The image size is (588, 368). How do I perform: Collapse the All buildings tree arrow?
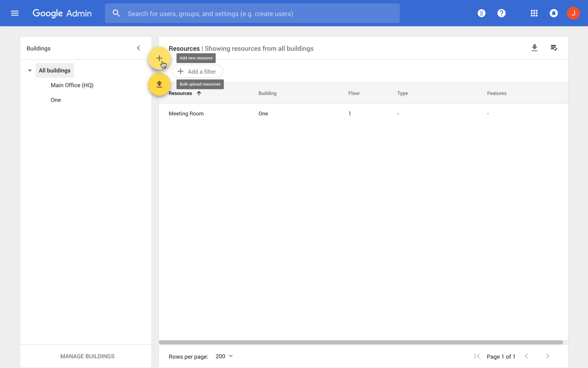click(30, 70)
